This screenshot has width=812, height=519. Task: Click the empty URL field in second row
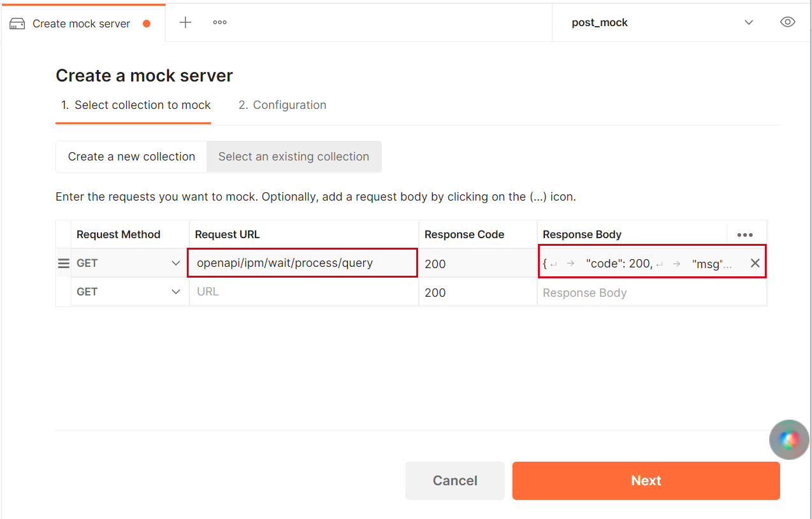tap(304, 292)
